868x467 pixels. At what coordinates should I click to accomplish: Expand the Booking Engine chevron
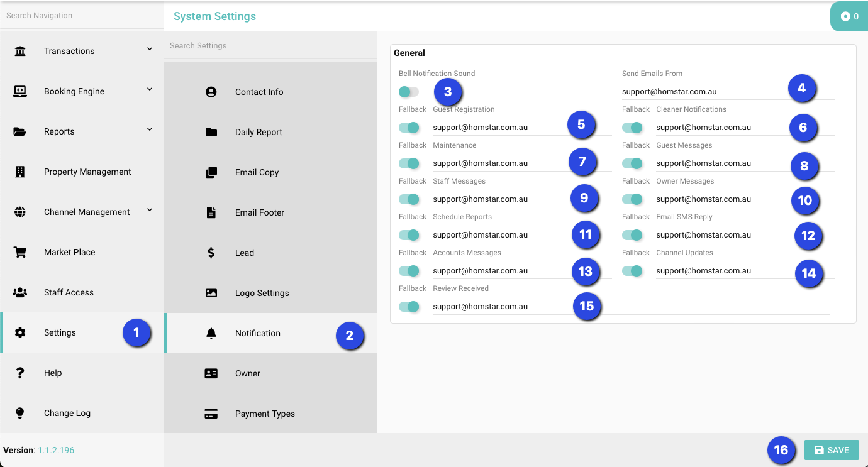point(150,89)
